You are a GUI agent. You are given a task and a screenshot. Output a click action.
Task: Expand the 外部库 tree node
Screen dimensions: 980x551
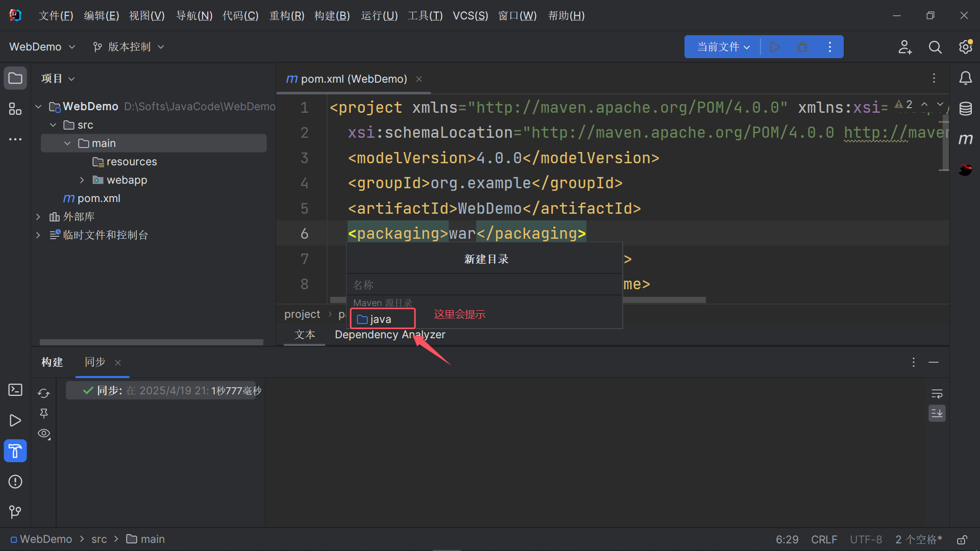[x=38, y=217]
